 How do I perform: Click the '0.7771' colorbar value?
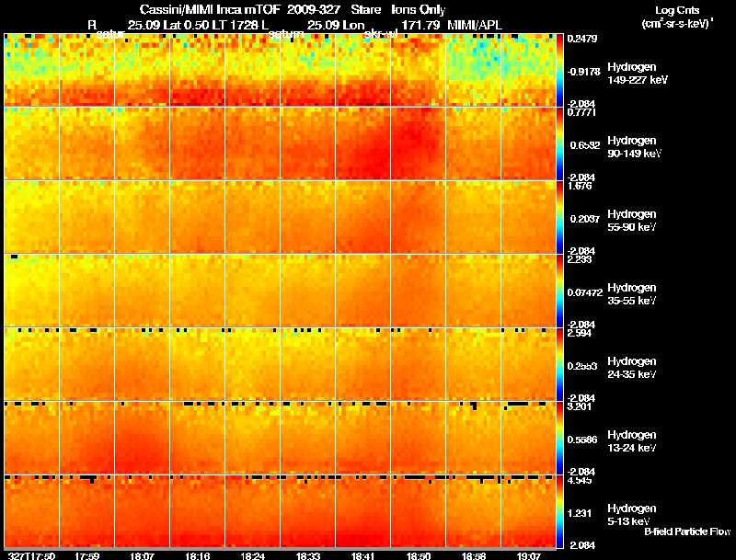582,112
